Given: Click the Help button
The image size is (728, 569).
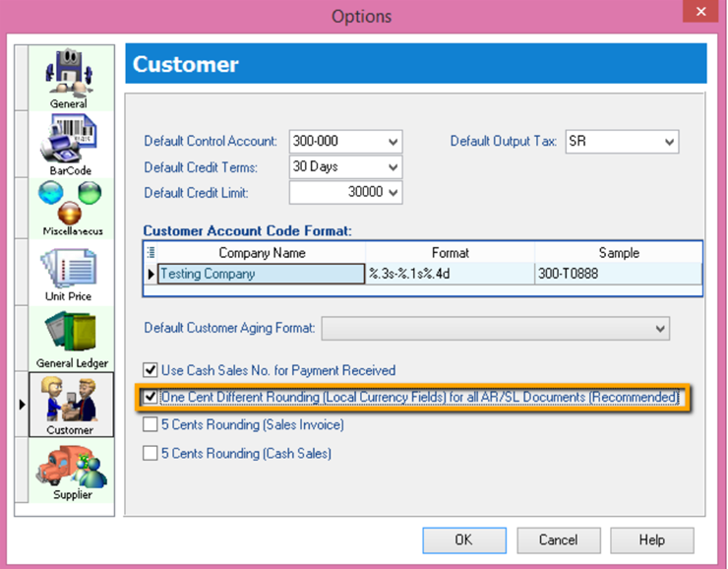Looking at the screenshot, I should click(x=651, y=539).
